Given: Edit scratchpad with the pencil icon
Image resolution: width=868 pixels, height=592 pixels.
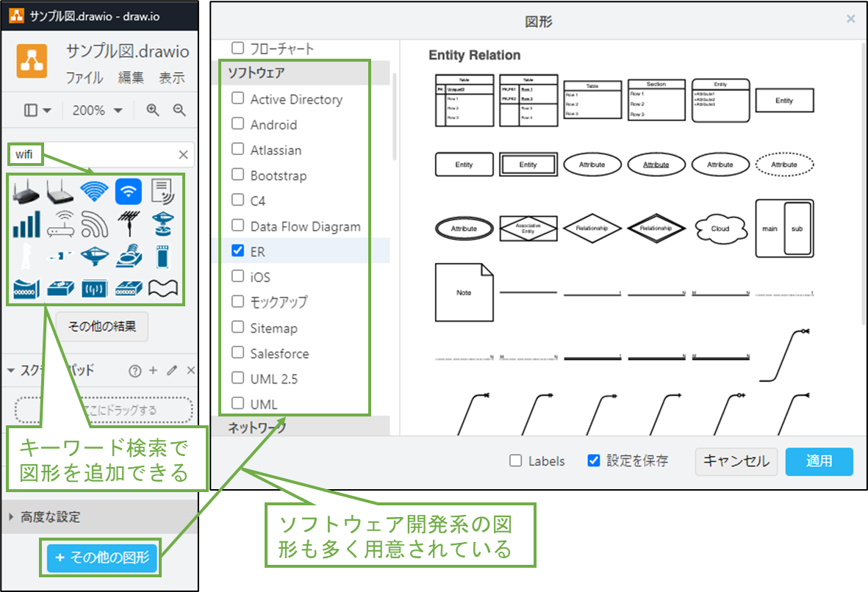Looking at the screenshot, I should (172, 370).
